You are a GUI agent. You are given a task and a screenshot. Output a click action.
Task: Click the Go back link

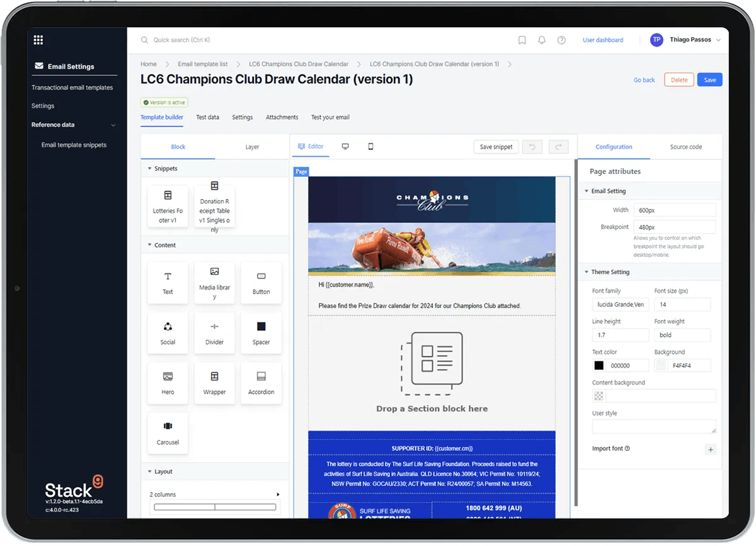click(644, 80)
